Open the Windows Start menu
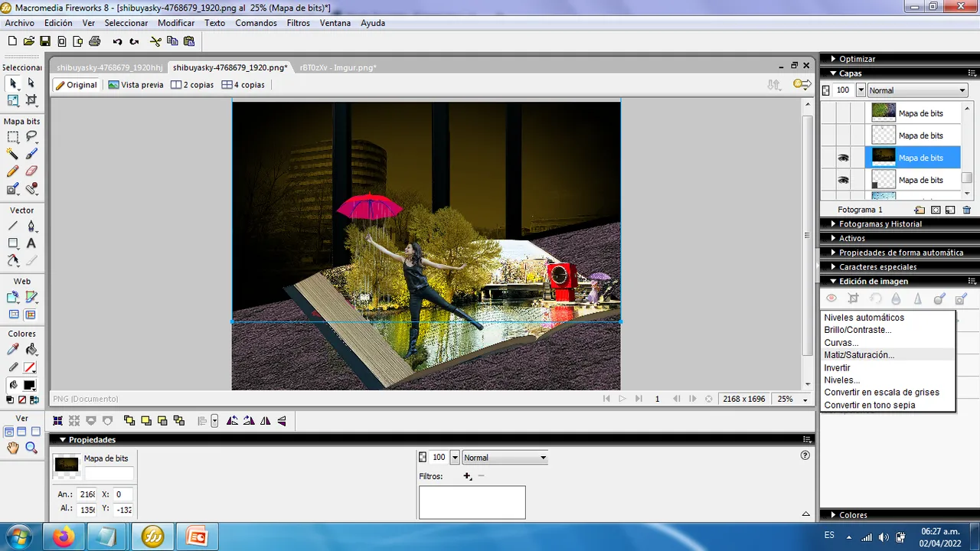This screenshot has width=980, height=551. 18,537
